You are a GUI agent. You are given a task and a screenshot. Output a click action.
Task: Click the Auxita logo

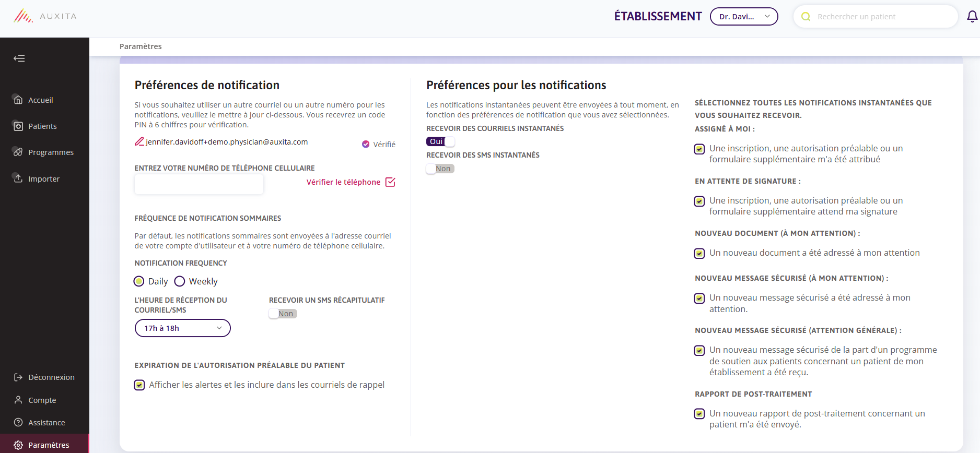[45, 16]
